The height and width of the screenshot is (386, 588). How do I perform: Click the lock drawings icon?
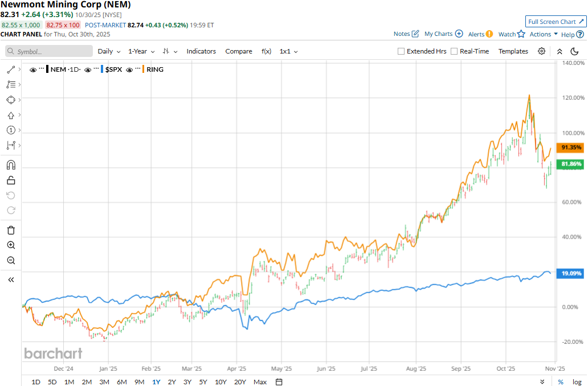pyautogui.click(x=11, y=180)
